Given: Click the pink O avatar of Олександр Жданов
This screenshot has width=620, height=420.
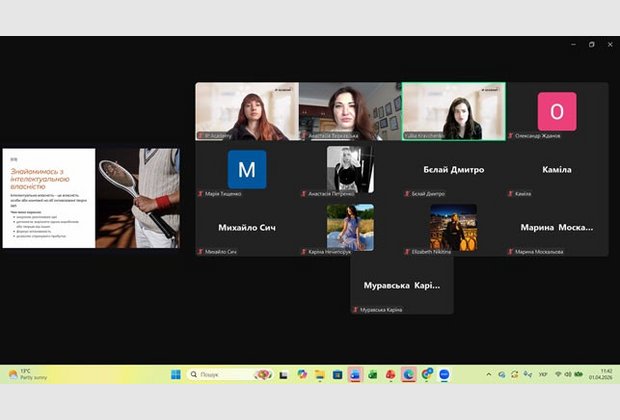Looking at the screenshot, I should point(557,111).
